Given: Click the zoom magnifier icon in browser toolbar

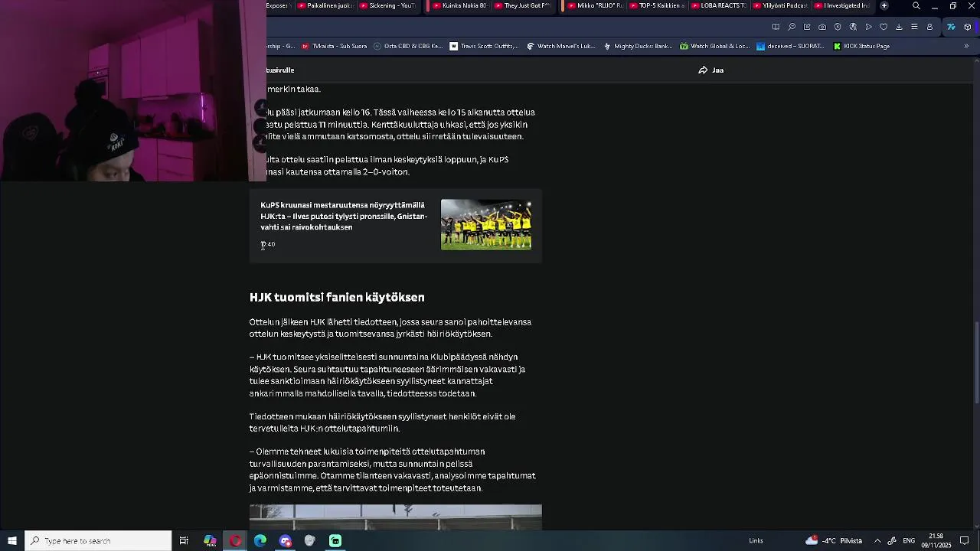Looking at the screenshot, I should [x=792, y=27].
